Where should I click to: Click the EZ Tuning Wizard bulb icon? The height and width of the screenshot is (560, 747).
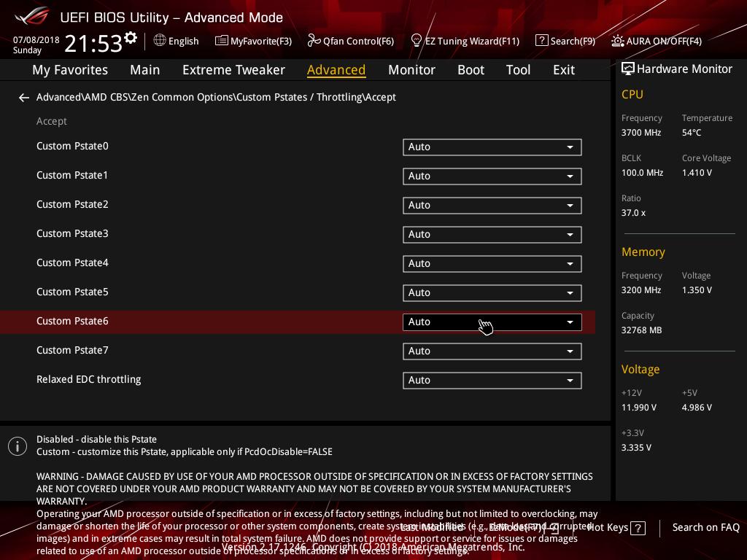pyautogui.click(x=416, y=41)
